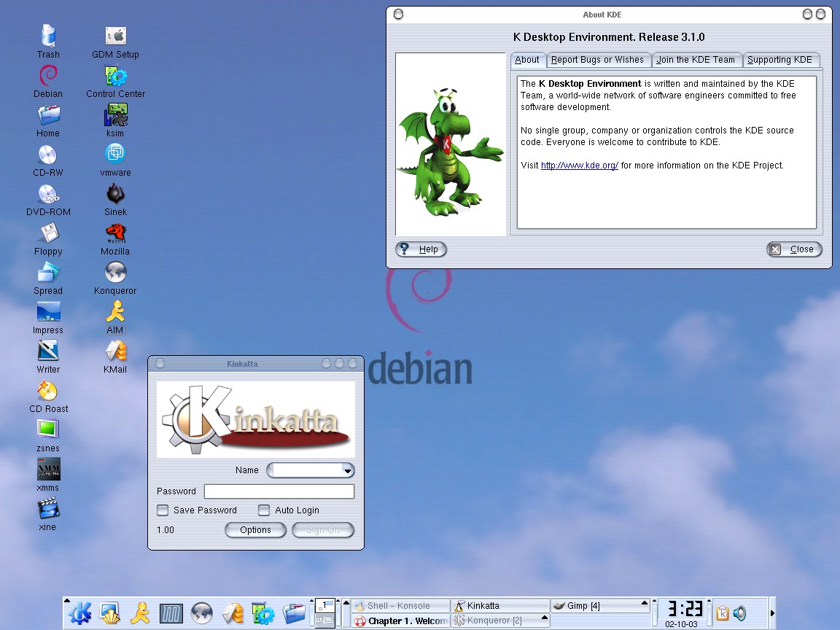Click the Help button in About KDE
Viewport: 840px width, 630px height.
pos(421,249)
